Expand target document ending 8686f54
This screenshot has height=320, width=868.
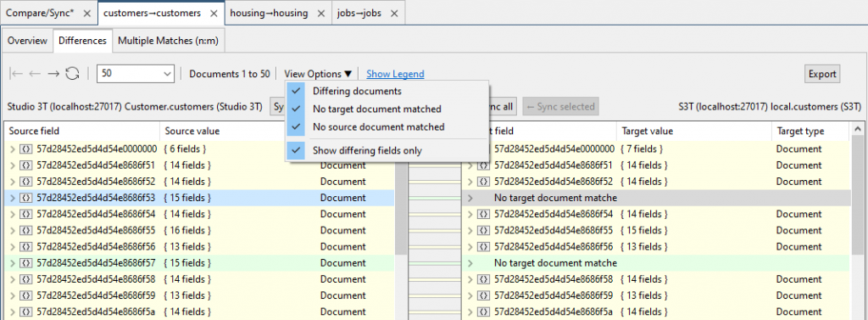(470, 214)
